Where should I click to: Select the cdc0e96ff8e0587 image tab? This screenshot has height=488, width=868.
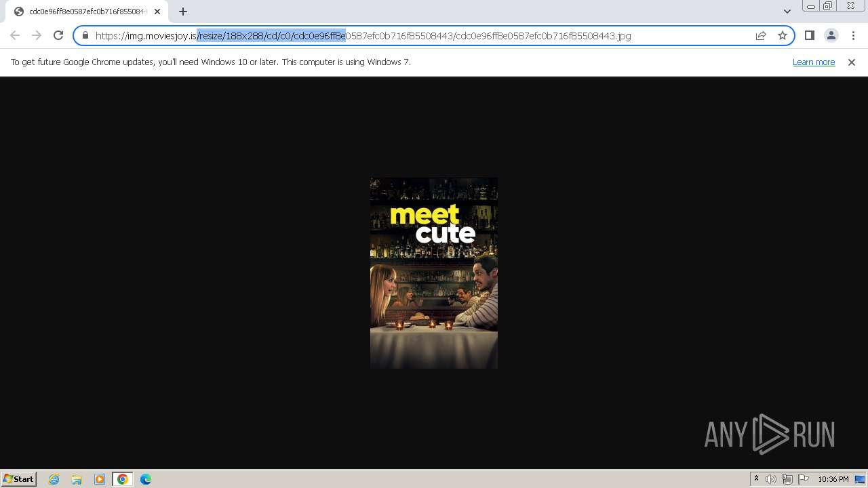point(85,12)
